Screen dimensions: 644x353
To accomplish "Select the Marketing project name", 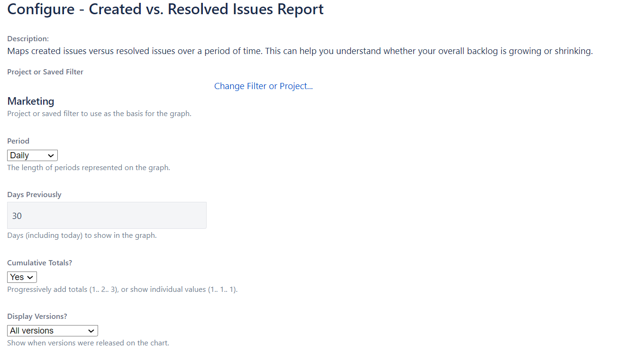I will tap(30, 101).
